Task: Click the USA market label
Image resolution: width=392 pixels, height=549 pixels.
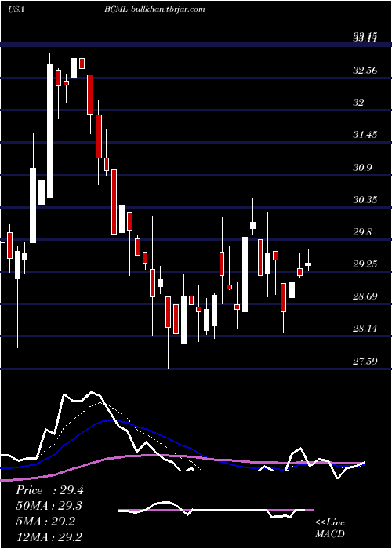Action: pos(16,9)
